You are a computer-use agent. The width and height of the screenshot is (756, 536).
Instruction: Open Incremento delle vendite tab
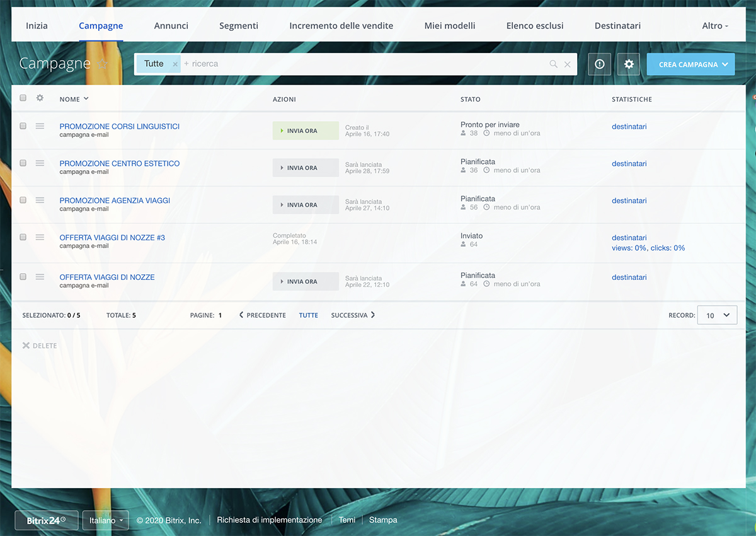coord(341,26)
